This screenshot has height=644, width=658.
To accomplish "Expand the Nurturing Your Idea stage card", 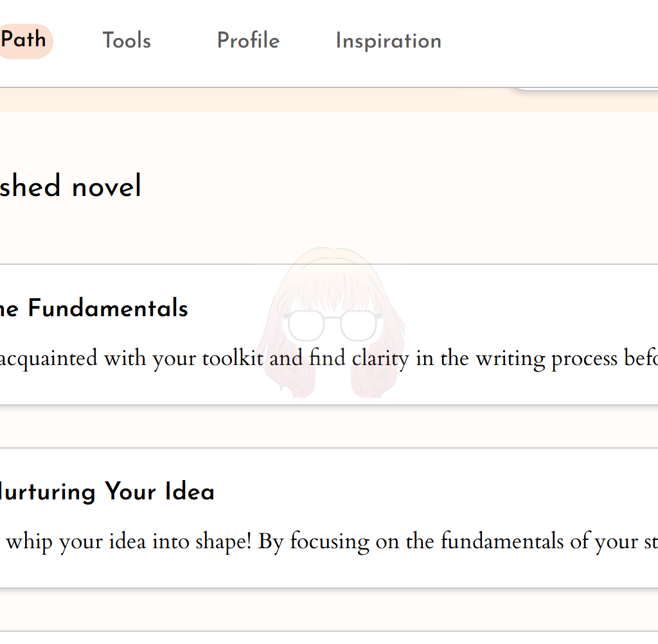I will pos(329,517).
